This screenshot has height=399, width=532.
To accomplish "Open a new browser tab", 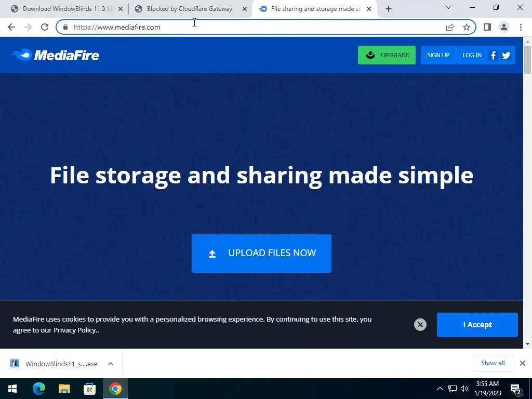I will [x=389, y=9].
